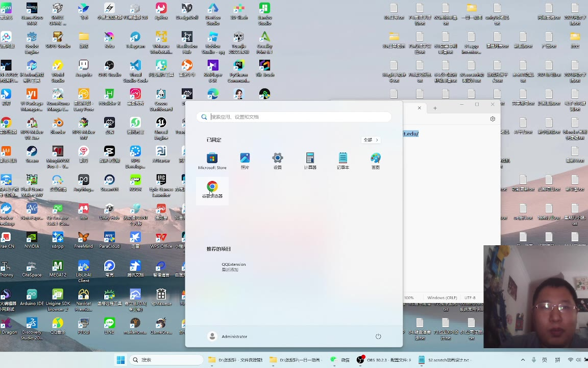This screenshot has width=588, height=368.
Task: Select the SRPG Studio desktop icon
Action: tap(58, 40)
